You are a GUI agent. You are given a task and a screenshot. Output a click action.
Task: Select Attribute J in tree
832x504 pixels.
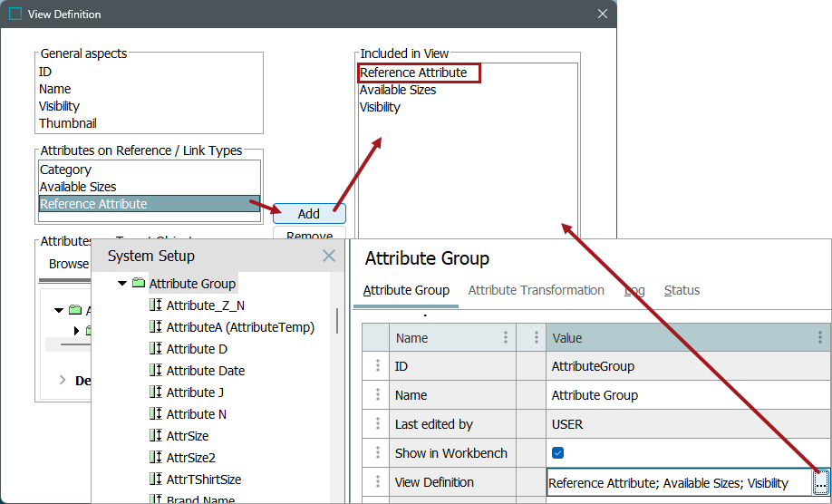click(x=195, y=393)
